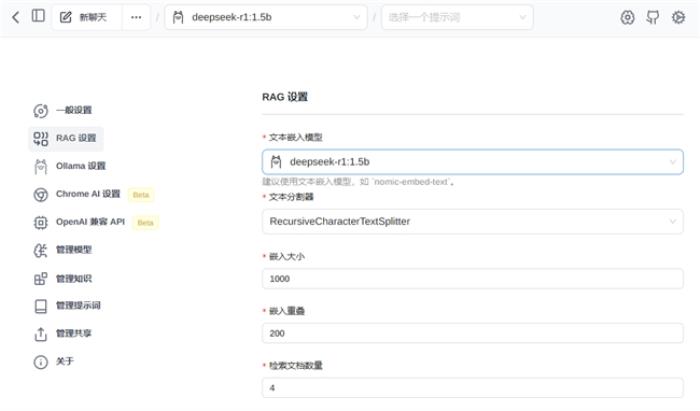Click the RAG settings icon in sidebar

(x=41, y=138)
